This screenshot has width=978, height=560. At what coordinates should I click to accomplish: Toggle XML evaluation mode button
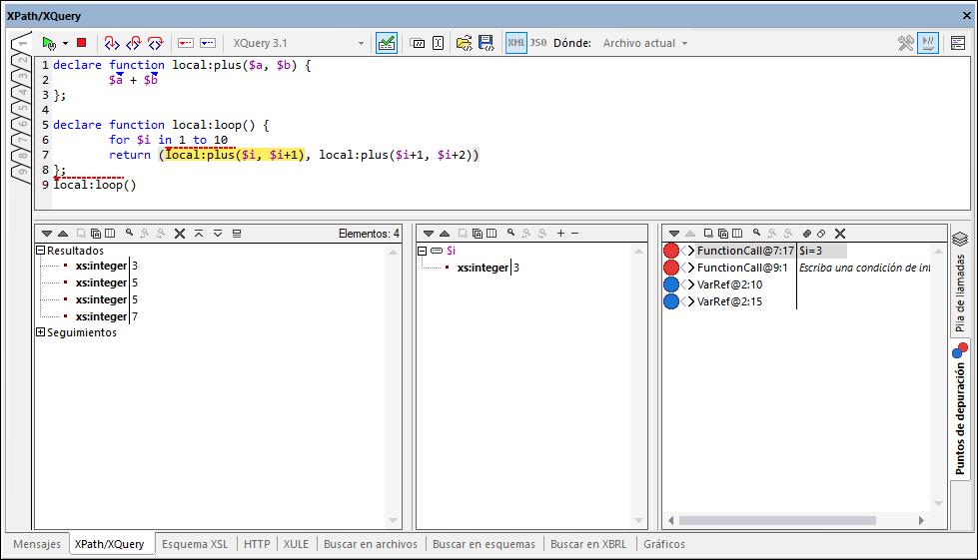coord(515,43)
